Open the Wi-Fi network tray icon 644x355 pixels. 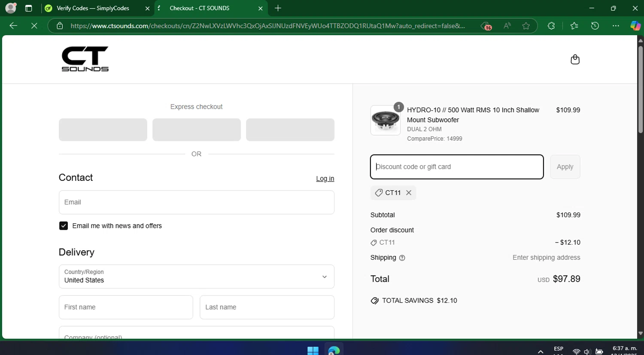tap(577, 352)
